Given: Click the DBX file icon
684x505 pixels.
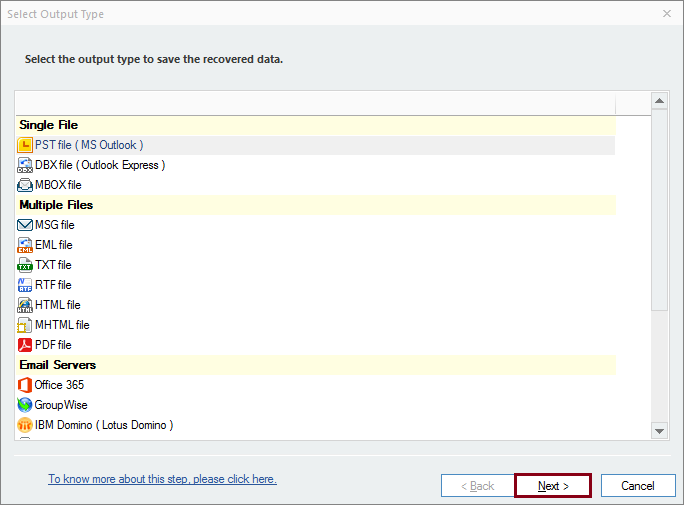Looking at the screenshot, I should click(25, 165).
